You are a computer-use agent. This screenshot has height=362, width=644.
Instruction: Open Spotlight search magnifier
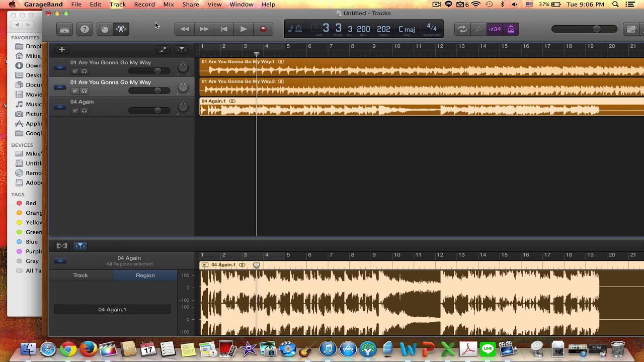[616, 5]
